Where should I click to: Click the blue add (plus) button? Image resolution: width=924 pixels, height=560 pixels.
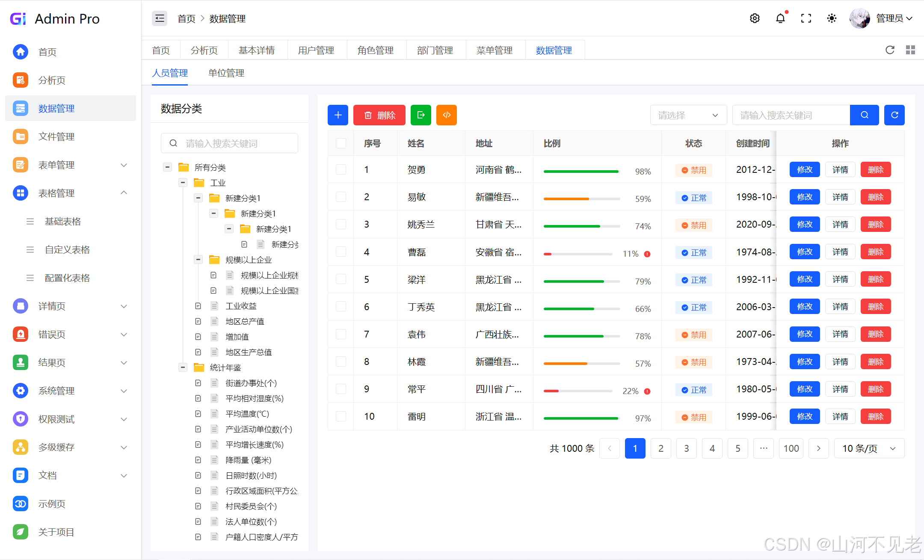[x=338, y=115]
